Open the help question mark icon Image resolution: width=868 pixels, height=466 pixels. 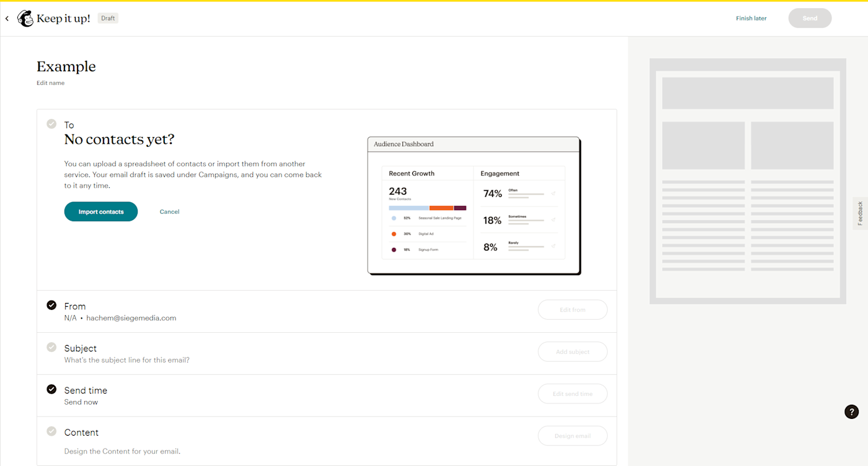[x=851, y=411]
